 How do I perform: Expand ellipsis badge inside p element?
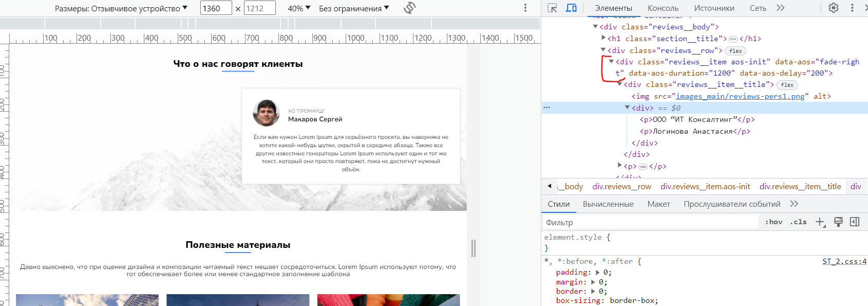[x=643, y=167]
